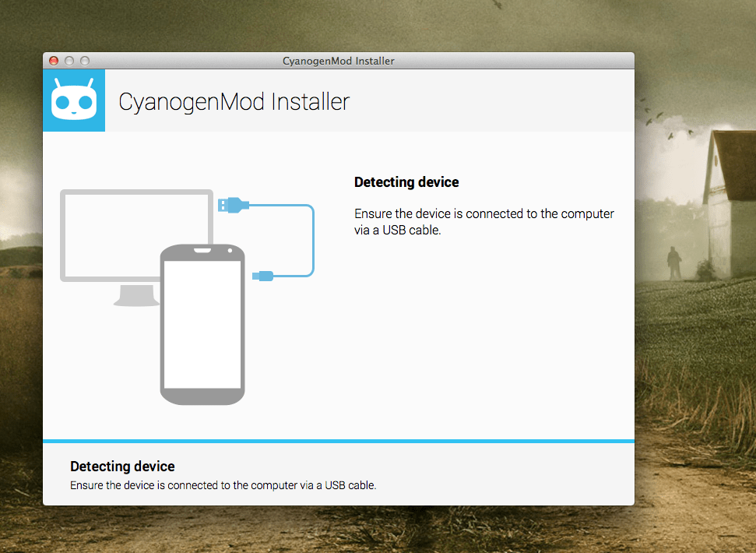Click the phone illustration graphic
Image resolution: width=756 pixels, height=553 pixels.
202,325
